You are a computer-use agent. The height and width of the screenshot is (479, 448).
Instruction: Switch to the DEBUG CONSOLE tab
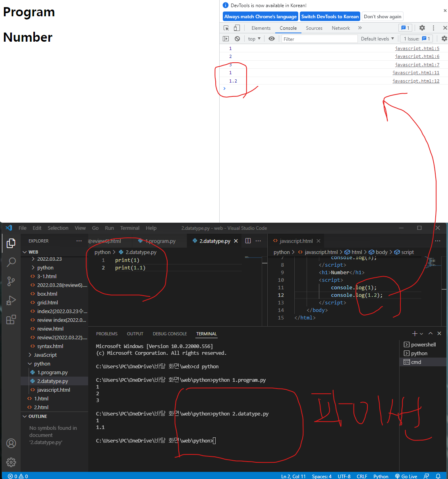click(x=170, y=334)
